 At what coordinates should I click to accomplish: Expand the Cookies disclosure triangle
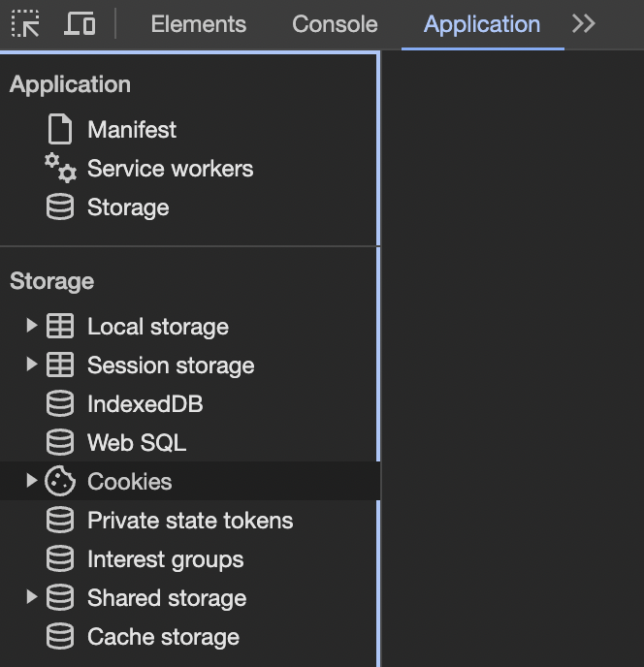[x=31, y=481]
